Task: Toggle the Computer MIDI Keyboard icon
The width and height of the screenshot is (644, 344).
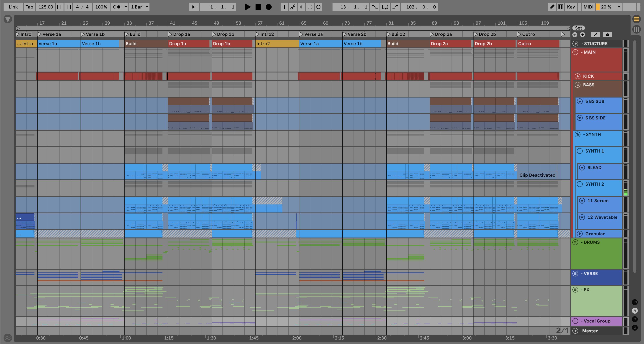Action: [x=561, y=7]
